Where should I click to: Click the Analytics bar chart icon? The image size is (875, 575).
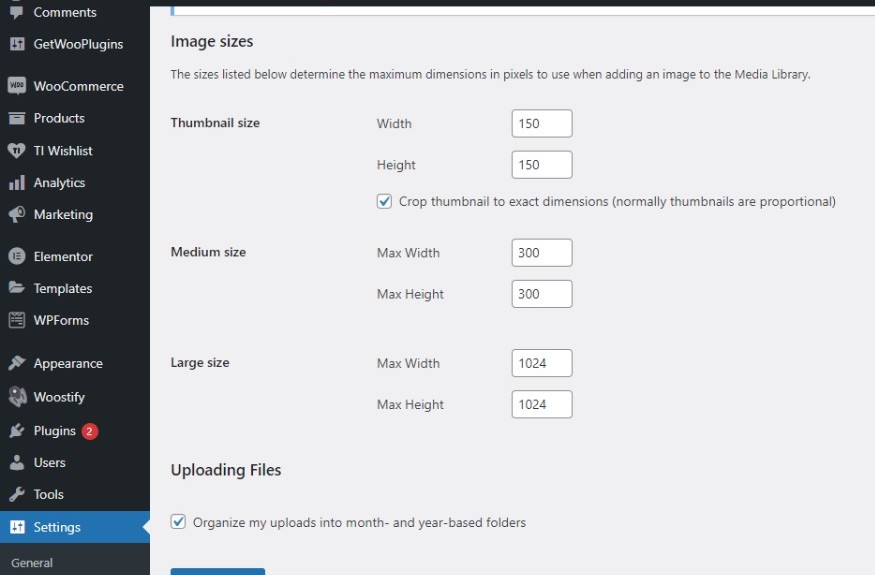pos(17,183)
